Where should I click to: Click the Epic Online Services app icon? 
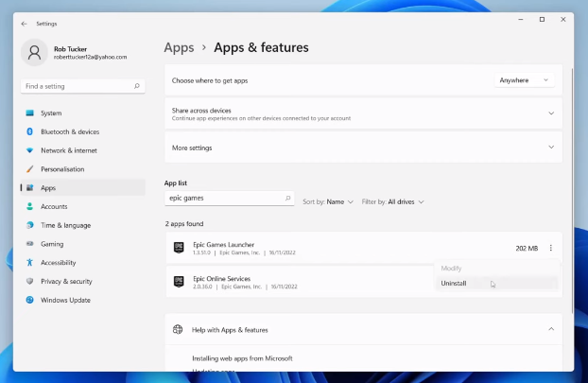point(179,282)
